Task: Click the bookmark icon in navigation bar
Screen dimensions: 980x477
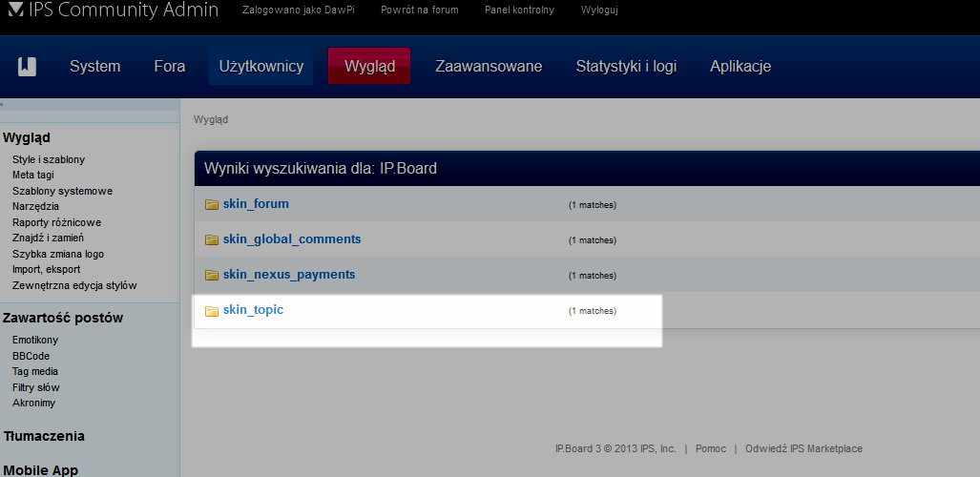Action: pyautogui.click(x=27, y=66)
